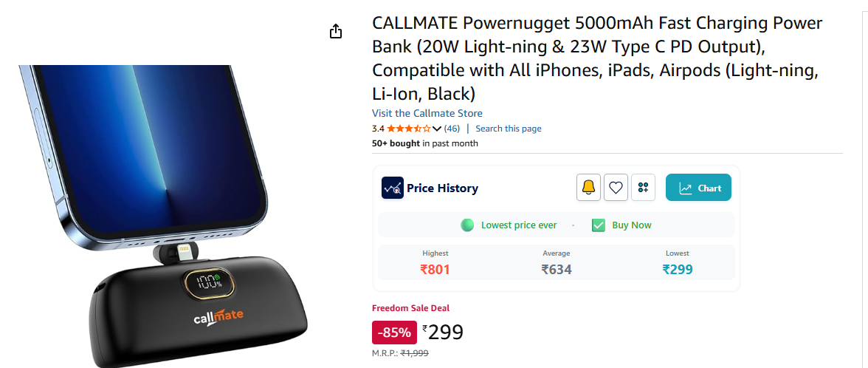This screenshot has height=368, width=868.
Task: Select the Highest price ₹801 value
Action: click(435, 270)
